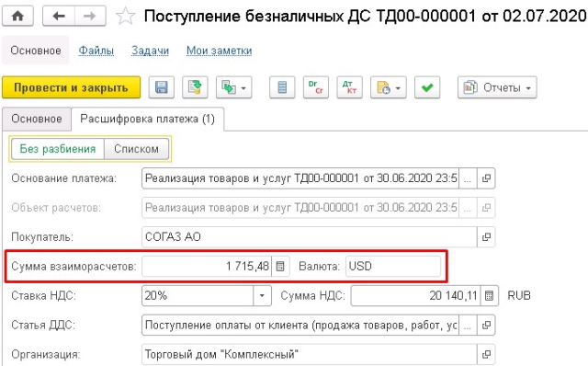588x366 pixels.
Task: Open document structure list icon
Action: click(x=282, y=87)
